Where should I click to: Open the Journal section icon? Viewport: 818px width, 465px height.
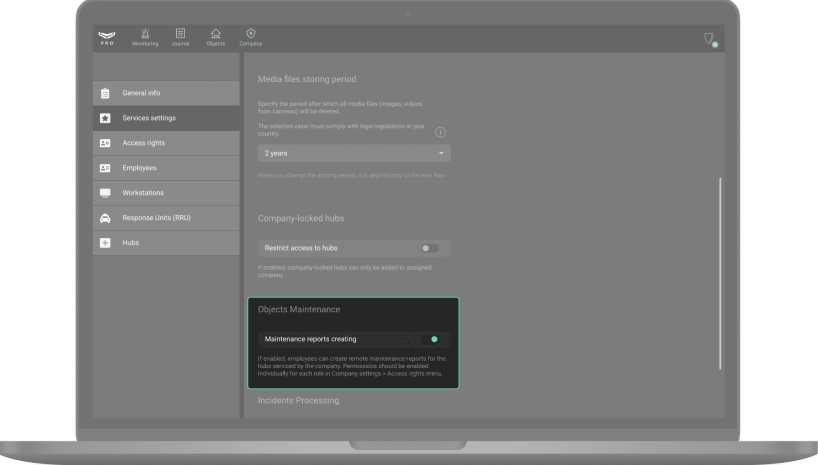pos(180,37)
